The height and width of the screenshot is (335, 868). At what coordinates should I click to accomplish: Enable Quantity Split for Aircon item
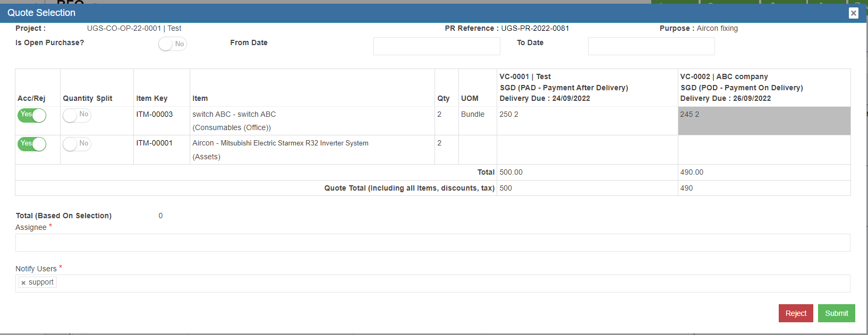(76, 144)
